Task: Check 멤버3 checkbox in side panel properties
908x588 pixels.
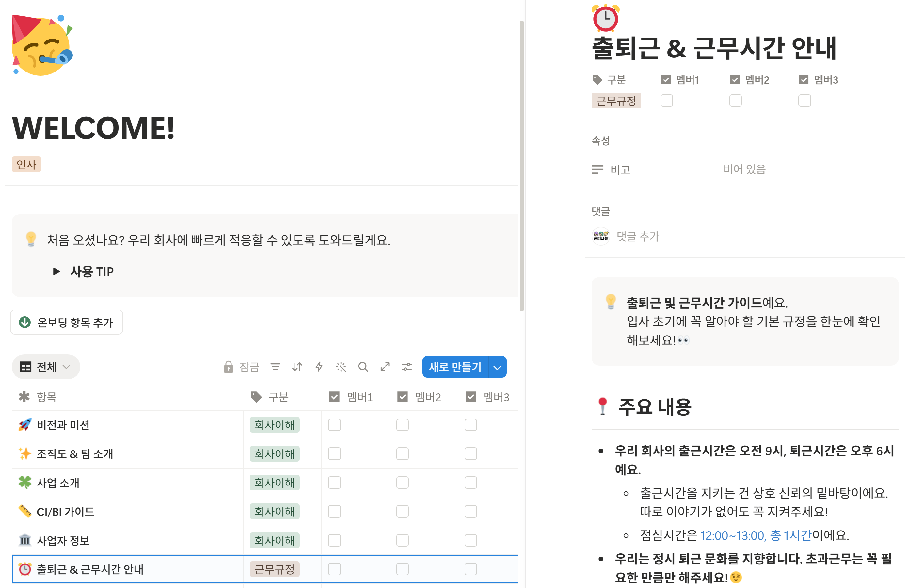Action: click(x=804, y=101)
